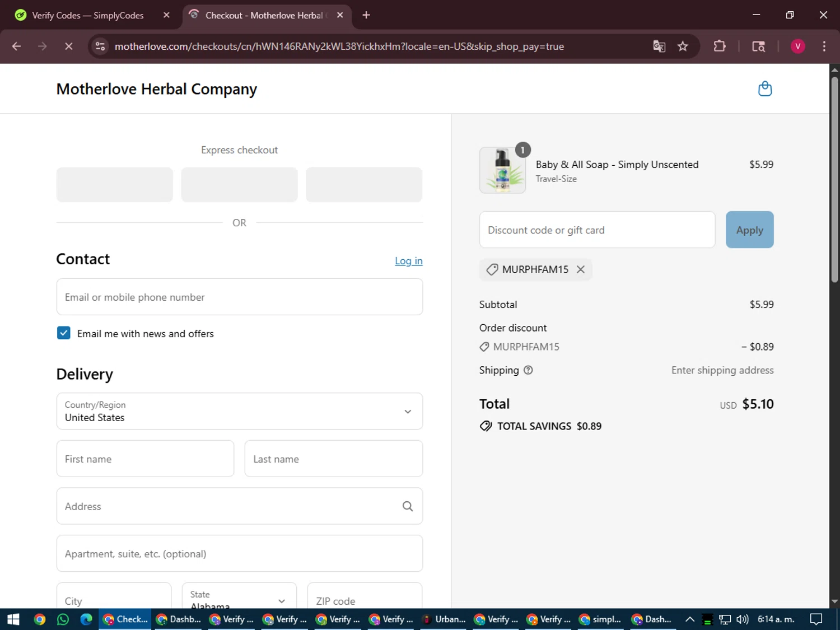Click the clock showing 6:14 a. m.
Image resolution: width=840 pixels, height=630 pixels.
pyautogui.click(x=776, y=619)
